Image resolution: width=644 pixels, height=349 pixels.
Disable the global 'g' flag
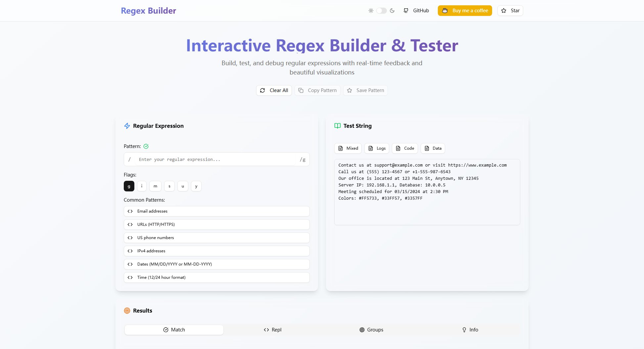129,186
